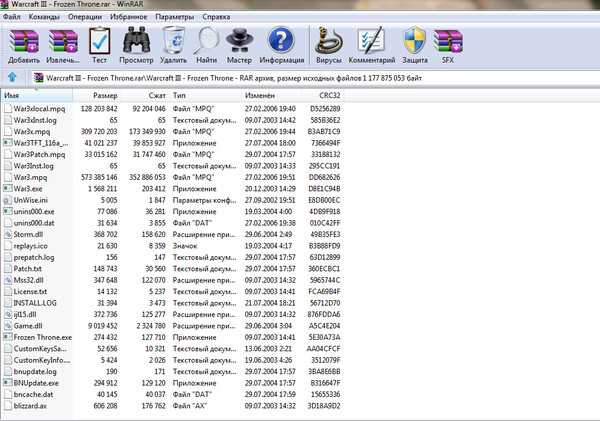Sort files by Имя column header

point(37,95)
